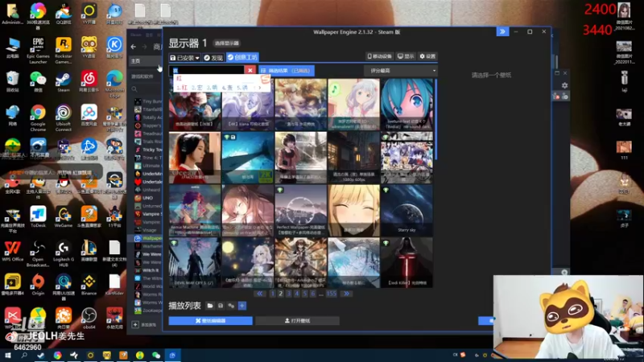Open the Microsoft Edge desktop icon
Image resolution: width=644 pixels, height=362 pixels.
tap(114, 84)
